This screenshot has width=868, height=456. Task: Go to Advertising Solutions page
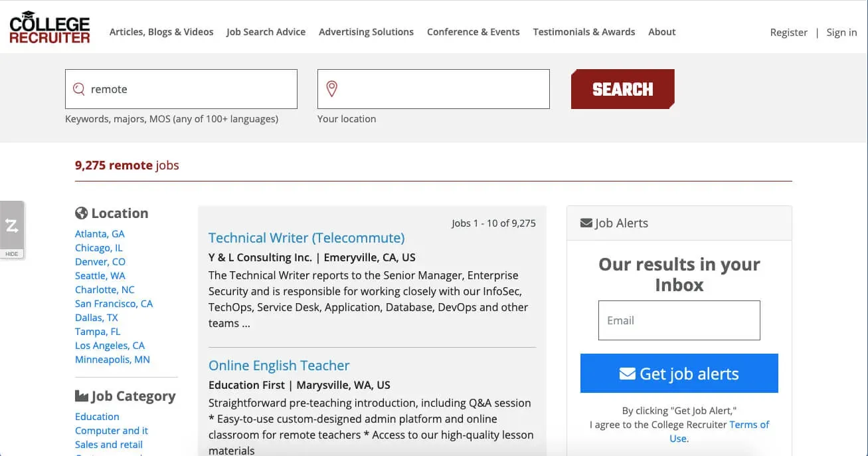click(366, 32)
